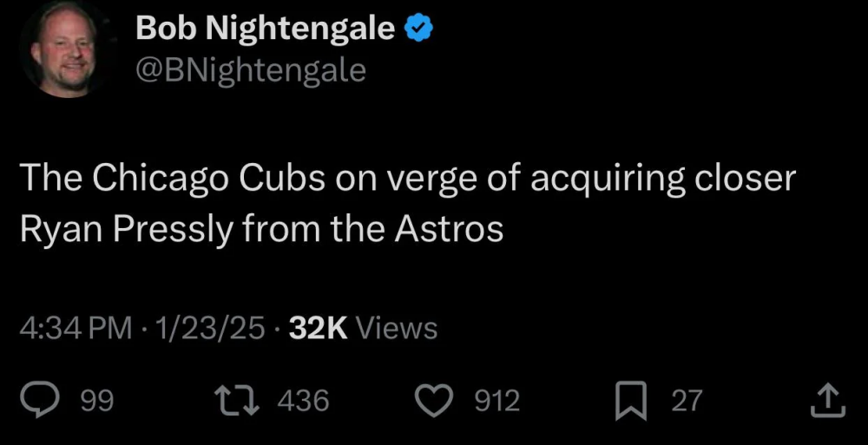
Task: Click the 27 bookmarks count
Action: (686, 401)
